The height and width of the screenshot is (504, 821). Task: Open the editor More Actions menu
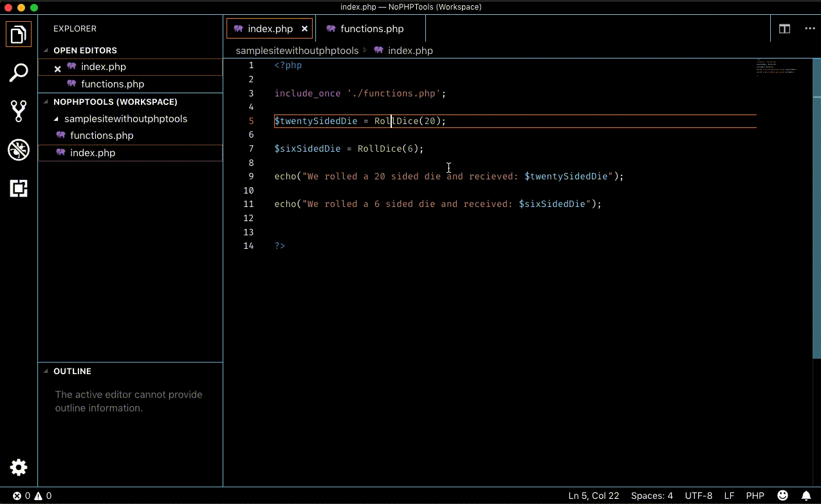tap(809, 28)
